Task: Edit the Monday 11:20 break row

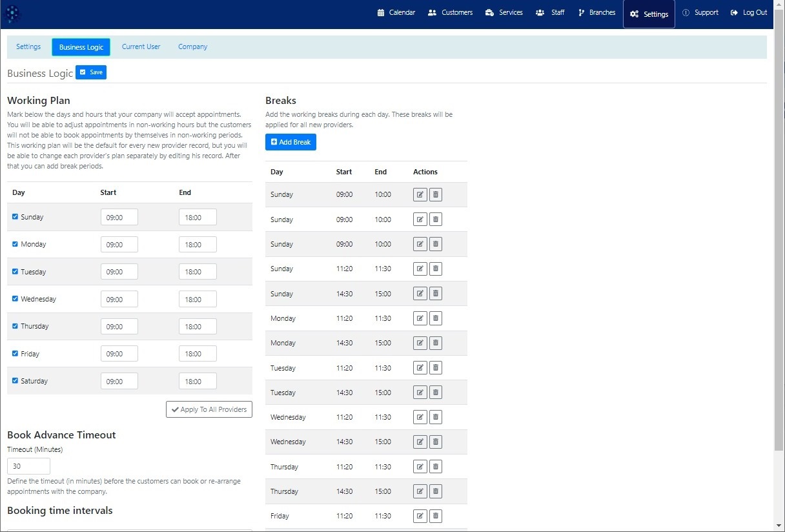Action: (x=420, y=318)
